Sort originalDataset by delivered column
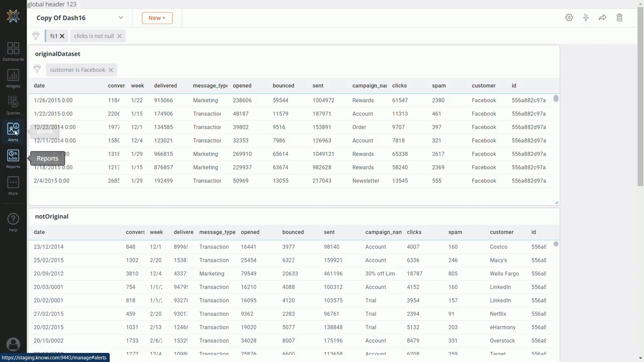This screenshot has width=644, height=362. coord(166,85)
